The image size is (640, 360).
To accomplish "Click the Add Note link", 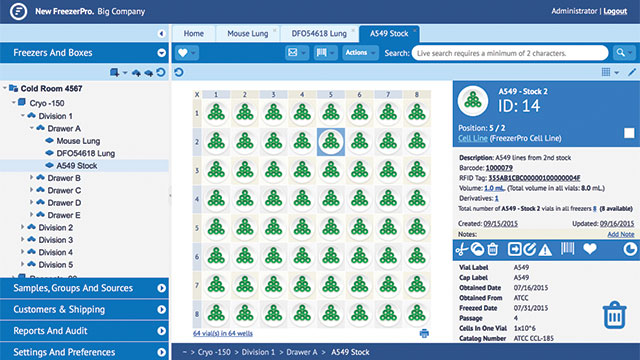I will click(x=620, y=234).
